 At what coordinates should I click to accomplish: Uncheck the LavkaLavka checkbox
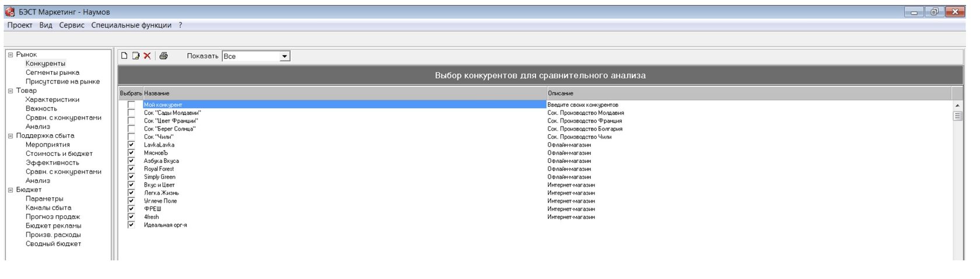[x=131, y=145]
